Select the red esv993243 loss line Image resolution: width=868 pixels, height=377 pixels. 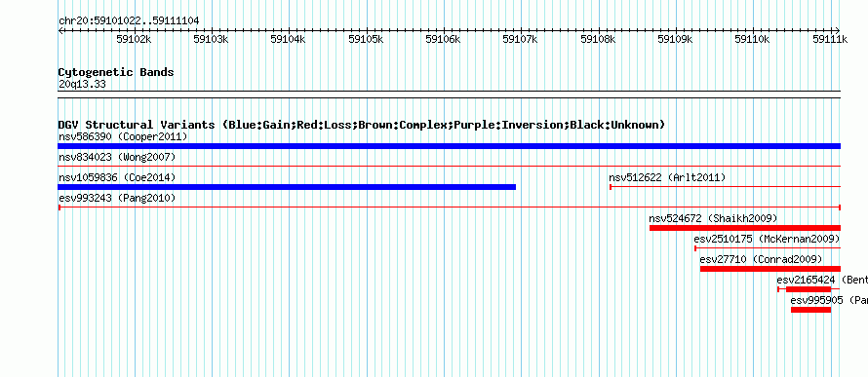(450, 207)
